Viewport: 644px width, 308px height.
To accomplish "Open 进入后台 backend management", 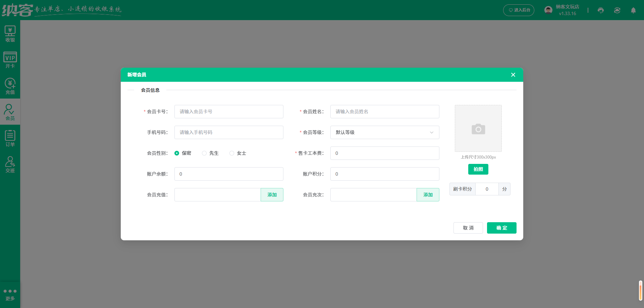I will [x=519, y=10].
